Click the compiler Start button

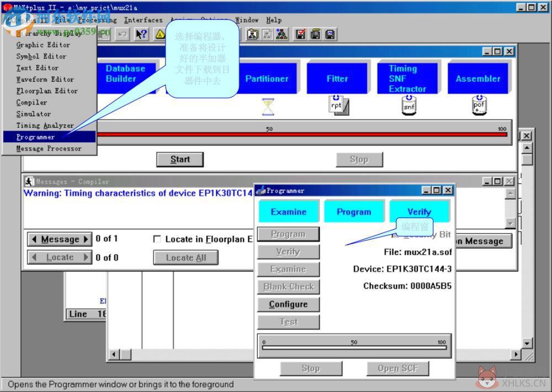tap(180, 160)
